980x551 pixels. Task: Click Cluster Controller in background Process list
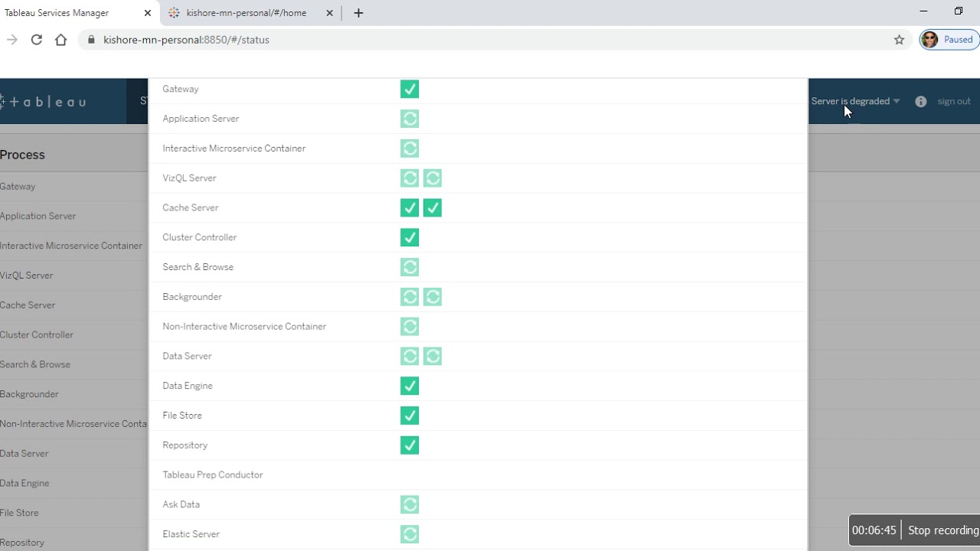(x=37, y=335)
